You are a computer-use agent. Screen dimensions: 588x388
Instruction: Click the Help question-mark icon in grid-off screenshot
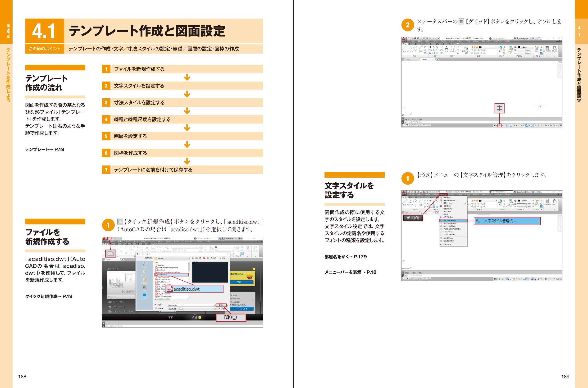coord(539,38)
